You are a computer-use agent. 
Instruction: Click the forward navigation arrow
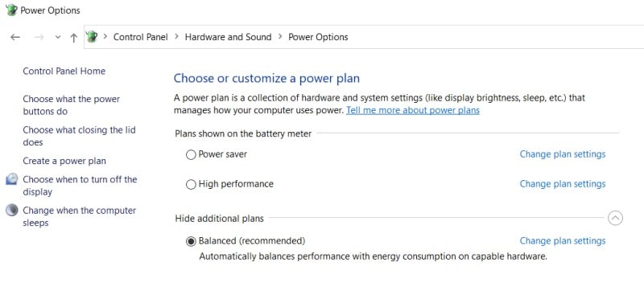coord(39,37)
